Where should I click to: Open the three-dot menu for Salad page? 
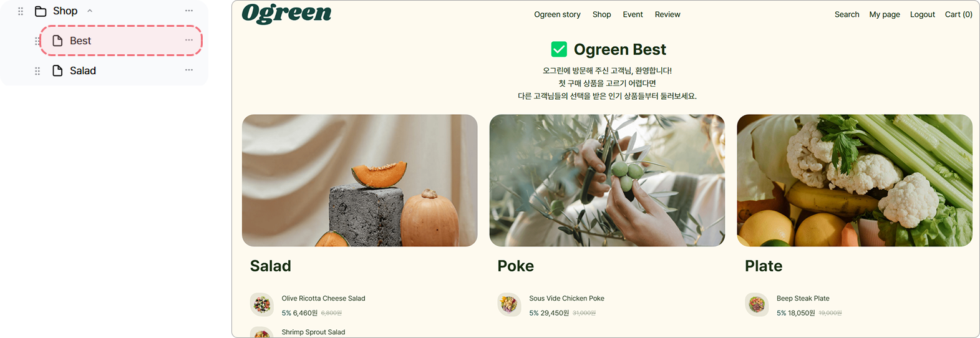(189, 70)
